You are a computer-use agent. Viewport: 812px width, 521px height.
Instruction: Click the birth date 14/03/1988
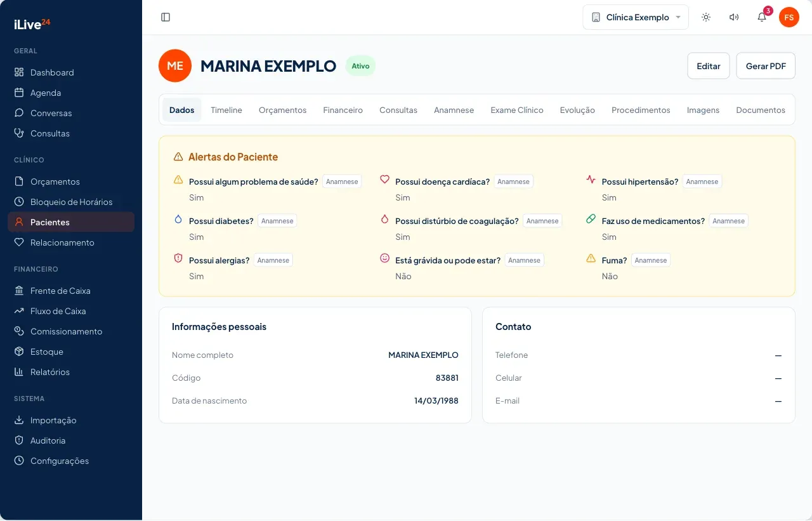[x=436, y=400]
